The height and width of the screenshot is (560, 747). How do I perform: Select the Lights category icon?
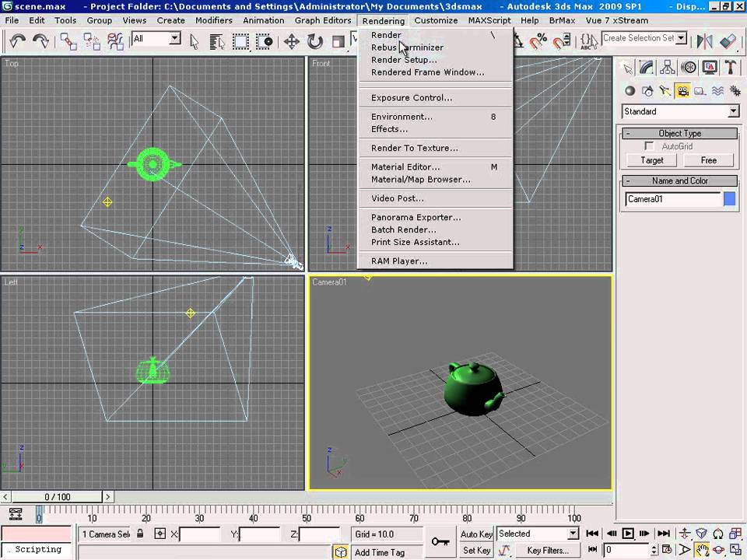pos(665,90)
